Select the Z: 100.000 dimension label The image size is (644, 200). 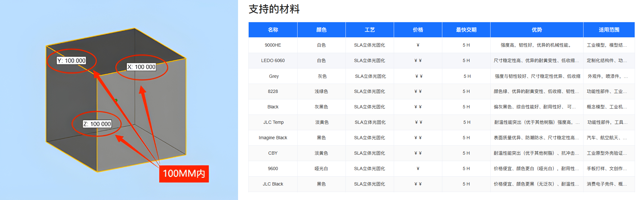click(97, 124)
